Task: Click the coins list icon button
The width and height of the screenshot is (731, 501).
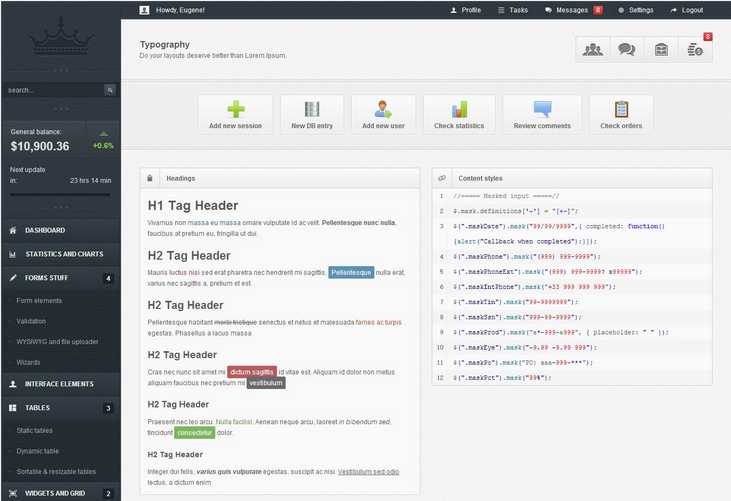Action: [695, 49]
